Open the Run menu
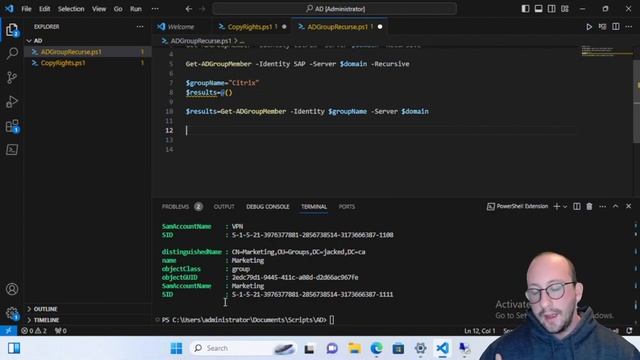The width and height of the screenshot is (640, 360). [x=136, y=9]
